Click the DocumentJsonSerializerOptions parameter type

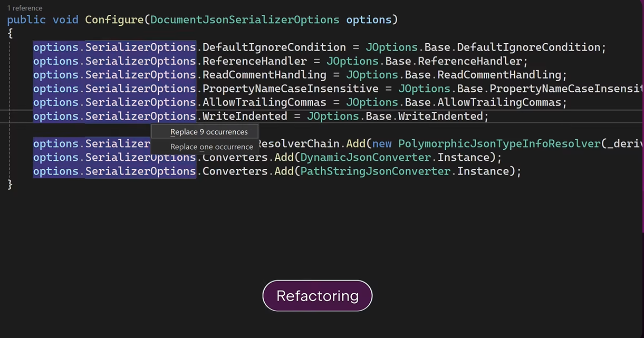244,20
